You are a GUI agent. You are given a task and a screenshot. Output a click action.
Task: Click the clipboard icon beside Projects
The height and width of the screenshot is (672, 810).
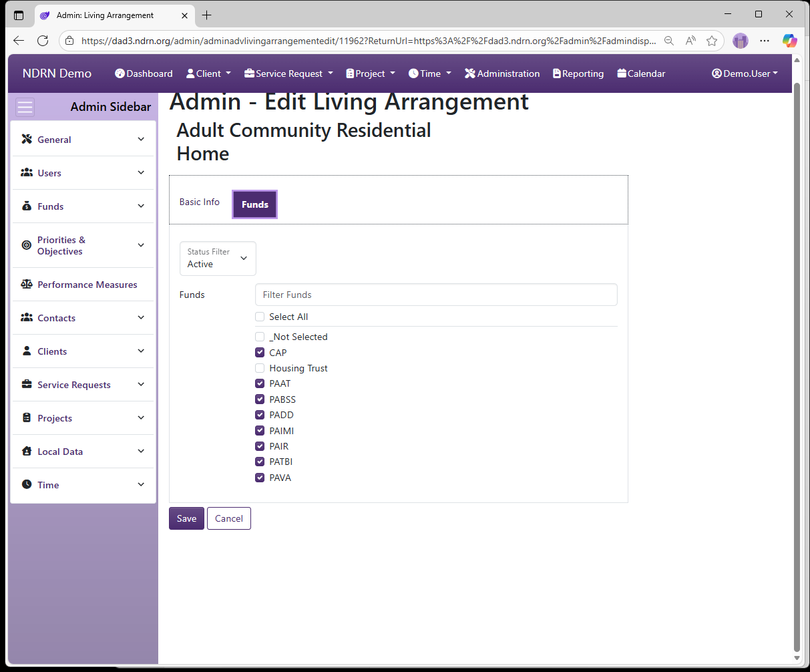tap(27, 417)
